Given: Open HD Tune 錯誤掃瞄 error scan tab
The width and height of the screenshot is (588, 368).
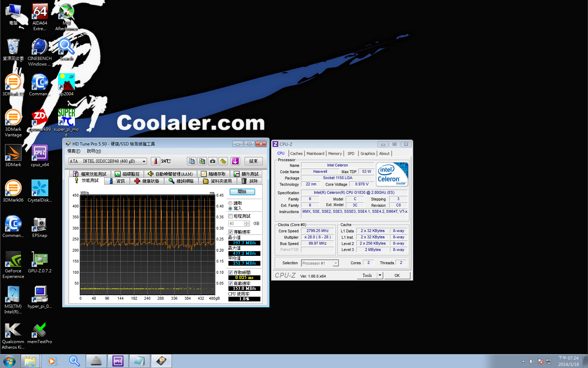Looking at the screenshot, I should [181, 181].
